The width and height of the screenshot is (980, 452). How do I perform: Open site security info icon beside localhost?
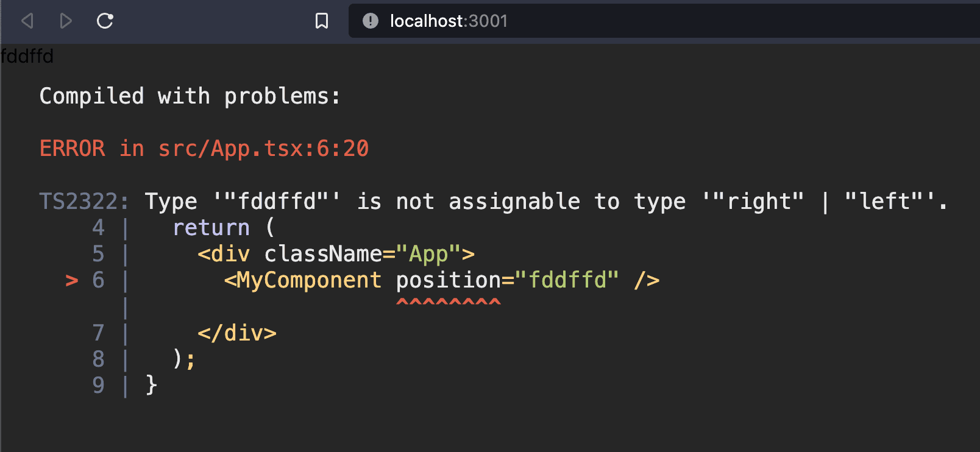(x=370, y=21)
